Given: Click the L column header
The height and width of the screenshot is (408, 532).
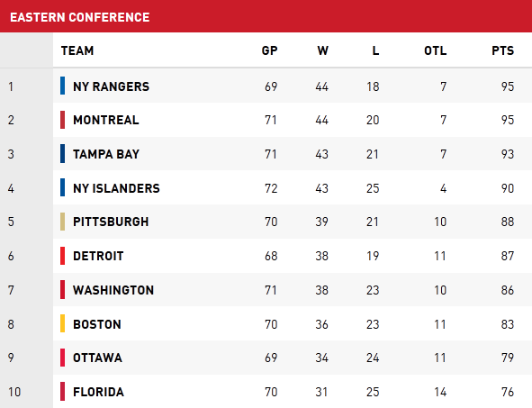Looking at the screenshot, I should [375, 51].
